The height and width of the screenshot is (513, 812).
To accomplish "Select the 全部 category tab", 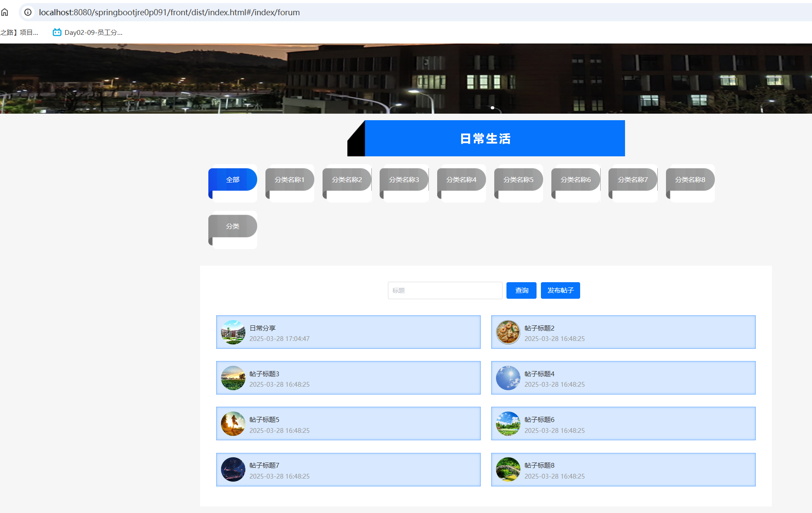I will pos(233,180).
